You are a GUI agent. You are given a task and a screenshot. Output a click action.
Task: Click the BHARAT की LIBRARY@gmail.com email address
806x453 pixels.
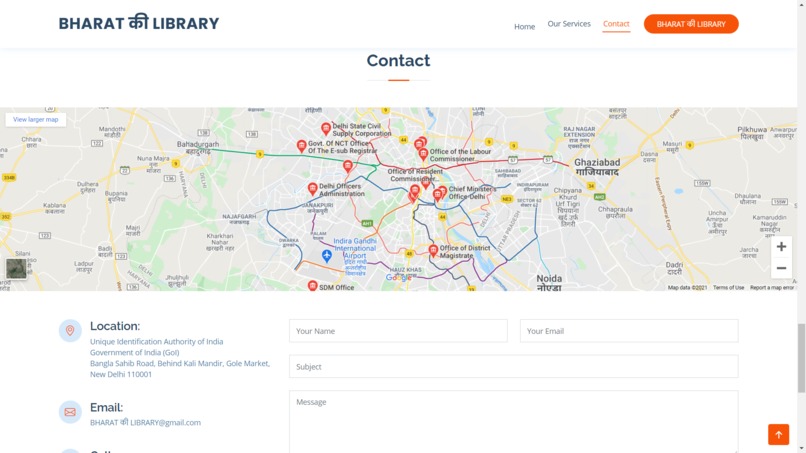(145, 422)
